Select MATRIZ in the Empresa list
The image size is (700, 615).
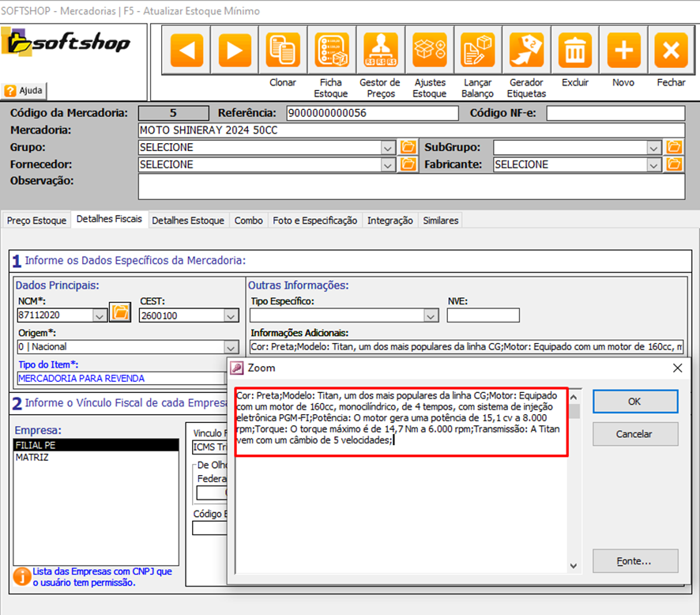(x=32, y=457)
